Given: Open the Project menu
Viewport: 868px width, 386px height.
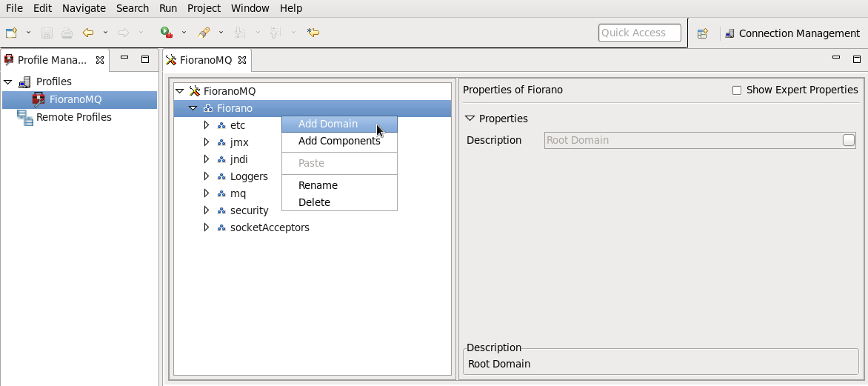Looking at the screenshot, I should point(204,8).
